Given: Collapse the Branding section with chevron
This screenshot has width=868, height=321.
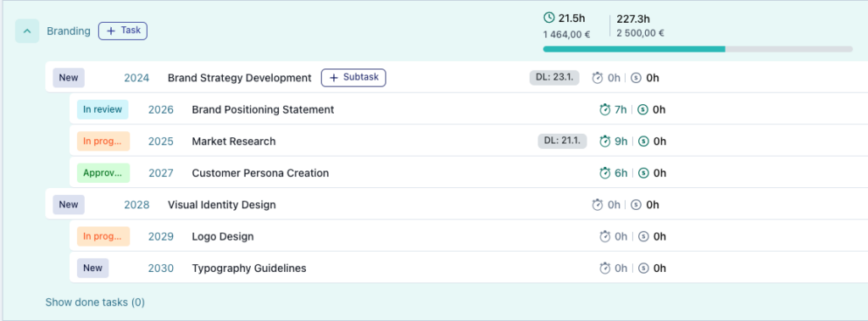Looking at the screenshot, I should 27,31.
